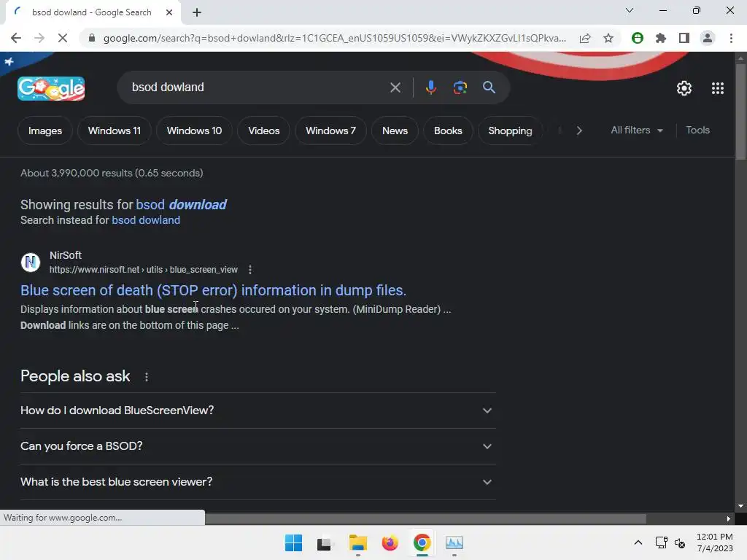
Task: Click the scroll right arrow
Action: pos(728,518)
